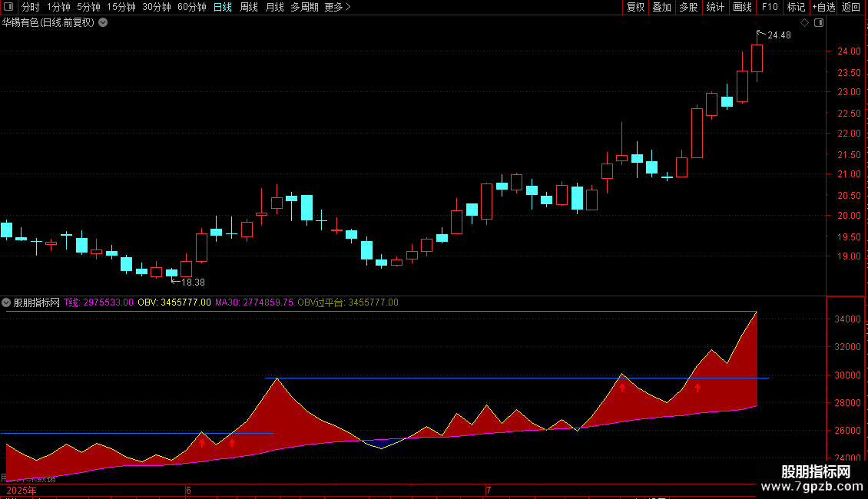The width and height of the screenshot is (868, 499).
Task: Click the diamond icon above the chart
Action: (804, 23)
